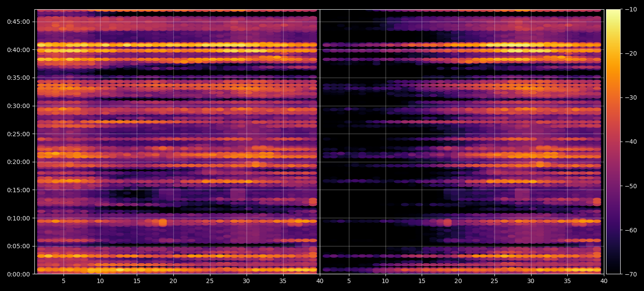Click x-axis tick 15 of the left heatmap

click(137, 281)
